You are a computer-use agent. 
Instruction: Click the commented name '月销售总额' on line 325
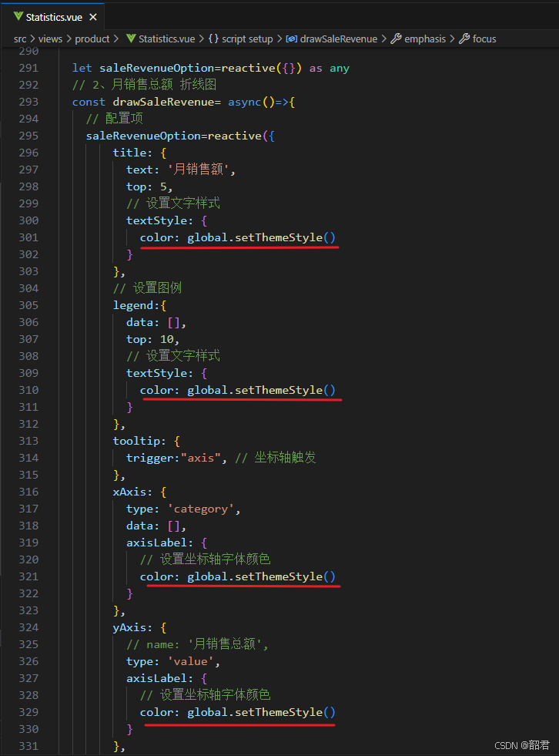(x=225, y=644)
